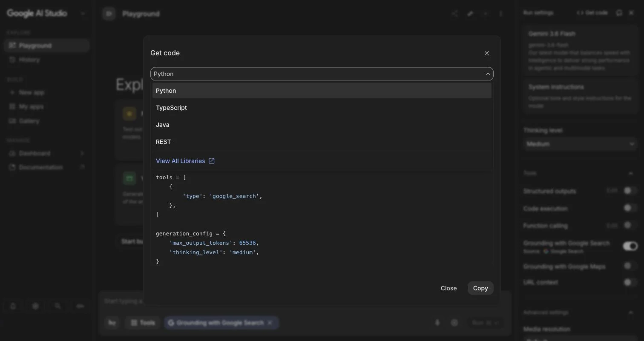Screen dimensions: 644x341
Task: Click the gear settings icon at the sidebar bottom
Action: coord(35,306)
